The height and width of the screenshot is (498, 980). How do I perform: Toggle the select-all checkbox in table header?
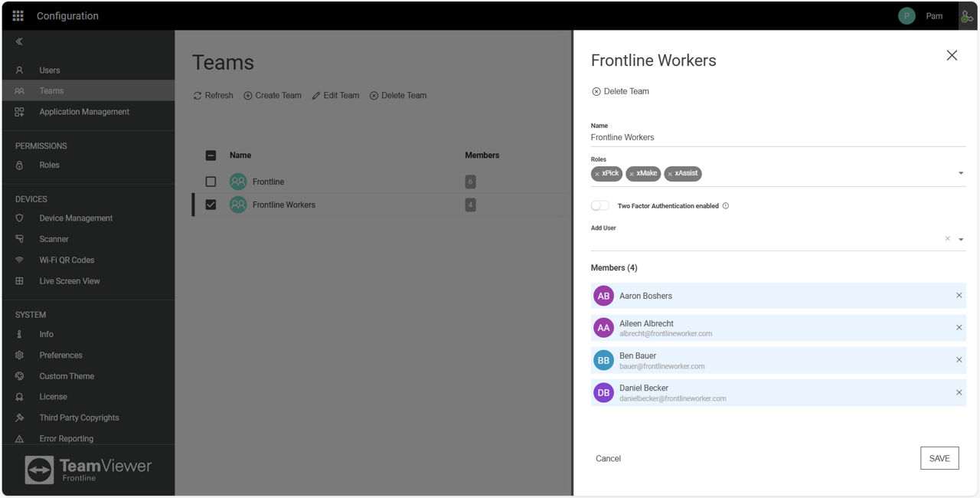(x=211, y=156)
